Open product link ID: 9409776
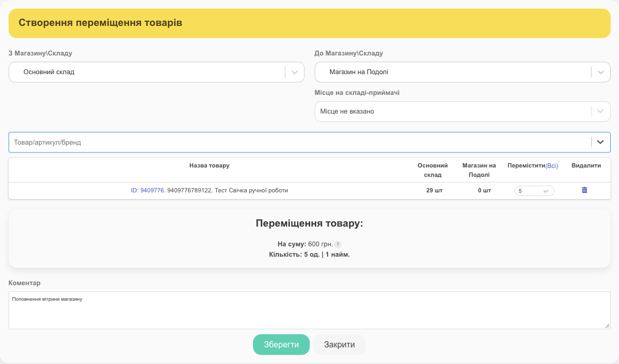Image resolution: width=619 pixels, height=364 pixels. tap(148, 190)
